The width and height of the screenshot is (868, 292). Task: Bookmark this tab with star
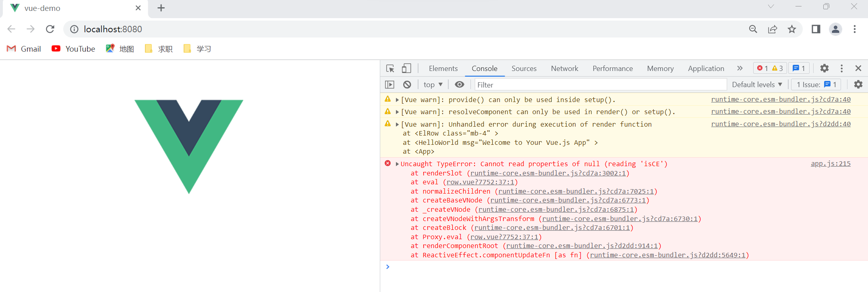[792, 29]
